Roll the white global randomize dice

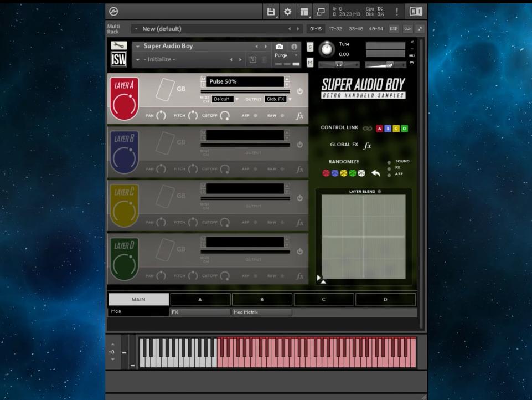click(x=361, y=172)
